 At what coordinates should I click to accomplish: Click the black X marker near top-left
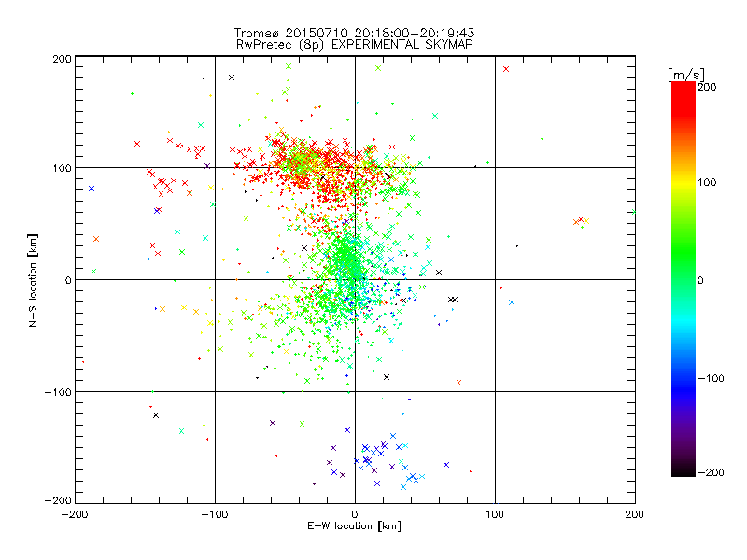pyautogui.click(x=232, y=77)
